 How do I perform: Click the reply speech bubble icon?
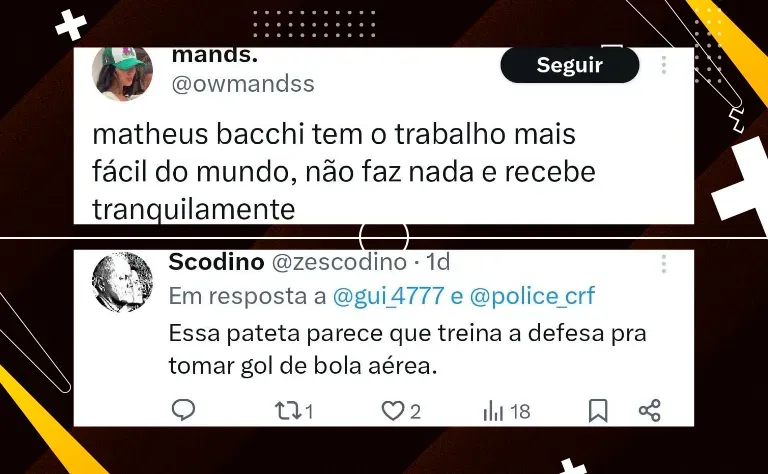click(x=184, y=410)
